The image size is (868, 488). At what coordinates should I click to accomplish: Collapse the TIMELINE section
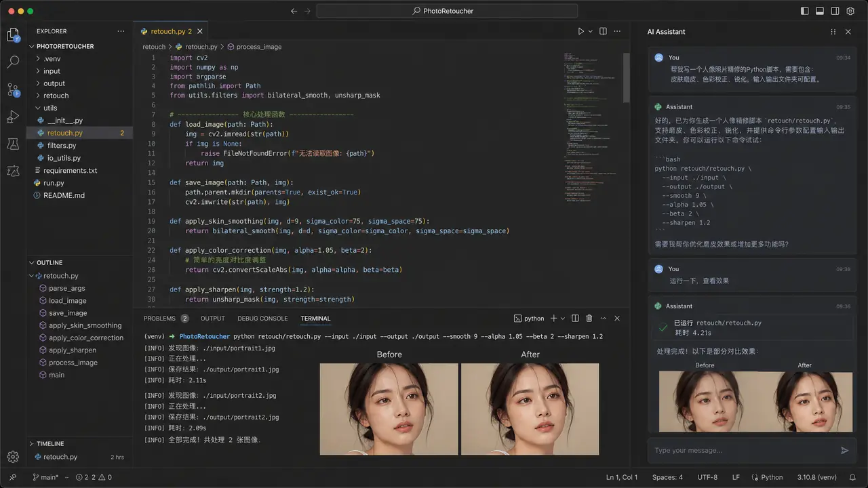click(80, 444)
